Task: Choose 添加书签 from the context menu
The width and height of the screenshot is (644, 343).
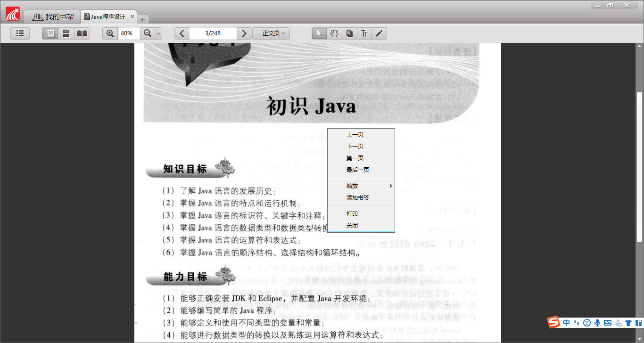Action: coord(358,198)
